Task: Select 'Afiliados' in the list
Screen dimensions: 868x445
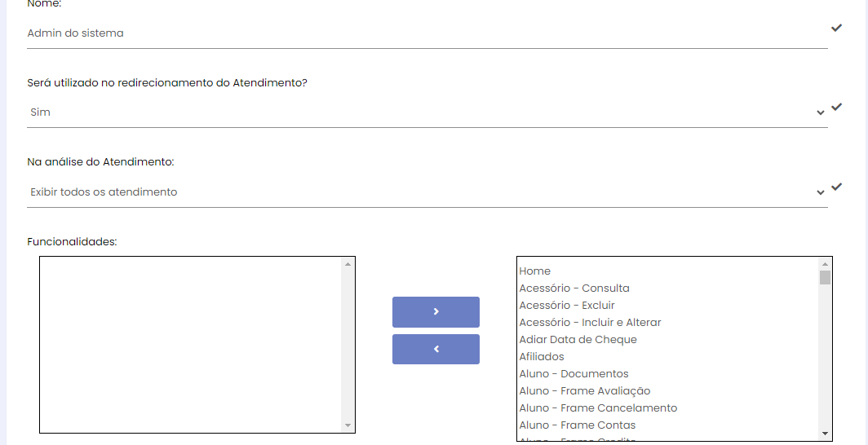Action: [x=542, y=357]
